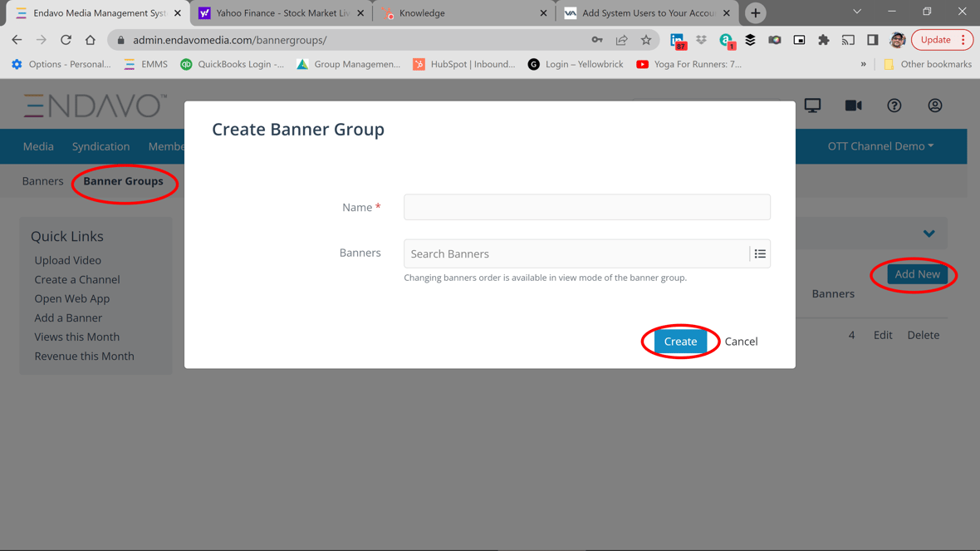Click the Chrome cast icon
Image resolution: width=980 pixels, height=551 pixels.
click(849, 39)
